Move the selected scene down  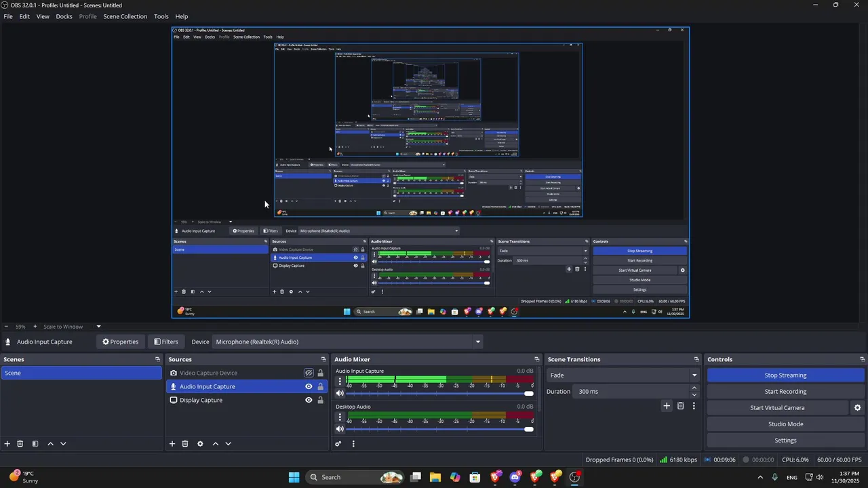[63, 444]
